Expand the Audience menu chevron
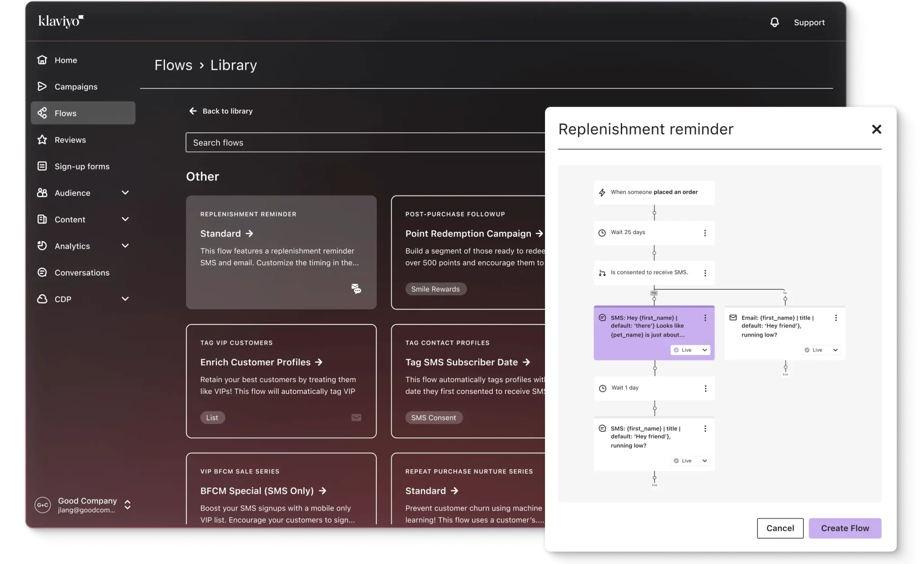This screenshot has width=924, height=564. point(125,193)
